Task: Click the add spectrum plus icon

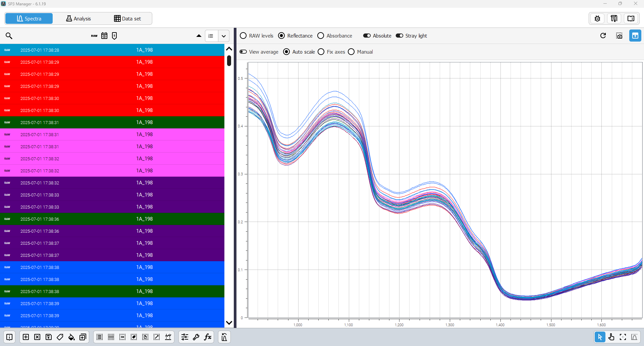Action: coord(26,337)
